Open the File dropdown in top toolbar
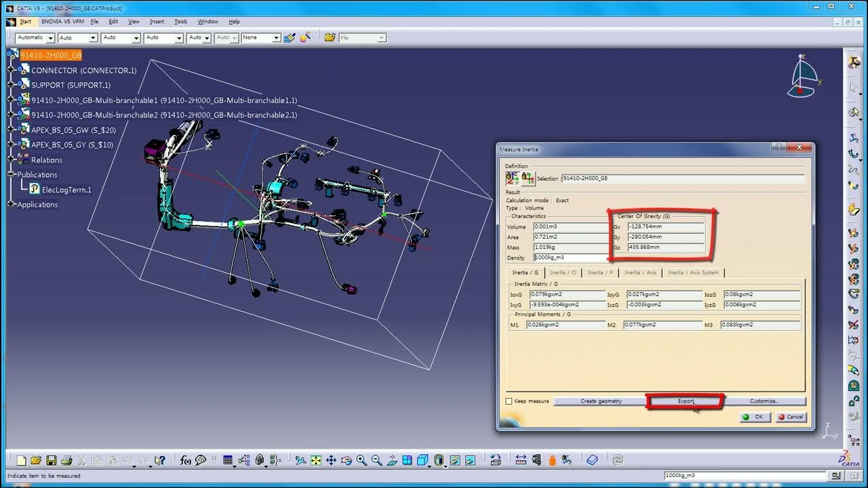This screenshot has width=868, height=488. (382, 38)
